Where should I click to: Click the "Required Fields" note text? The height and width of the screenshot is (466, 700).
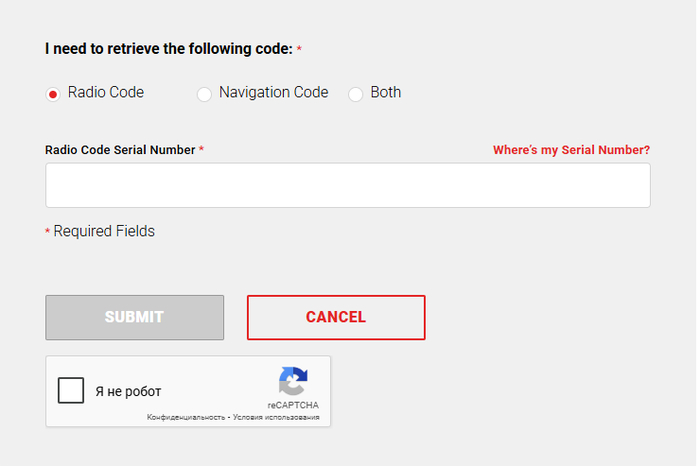click(x=104, y=232)
